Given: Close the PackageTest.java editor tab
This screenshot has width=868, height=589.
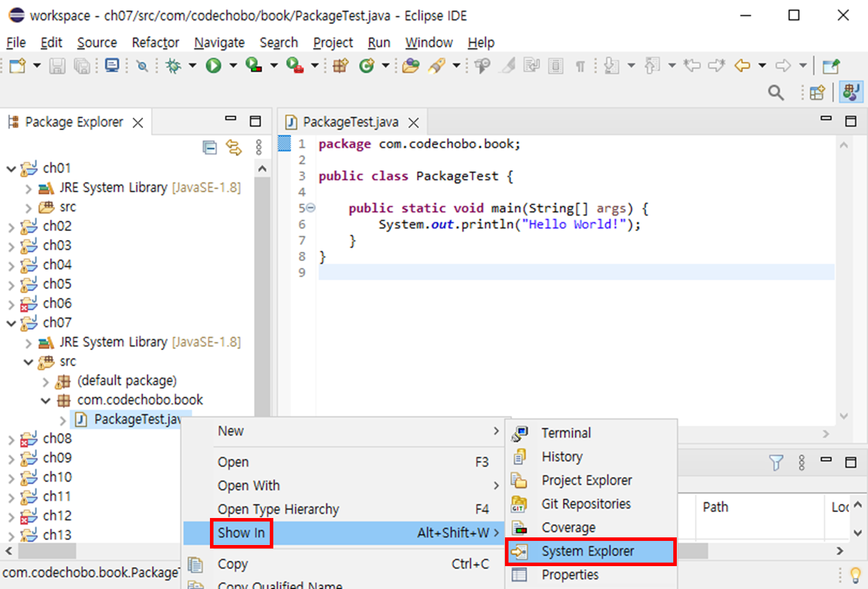Looking at the screenshot, I should coord(413,123).
